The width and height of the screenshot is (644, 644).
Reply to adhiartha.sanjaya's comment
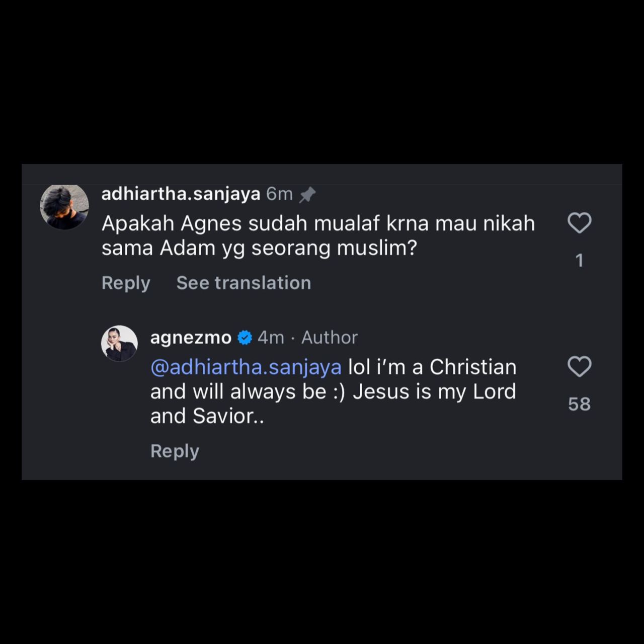click(126, 283)
